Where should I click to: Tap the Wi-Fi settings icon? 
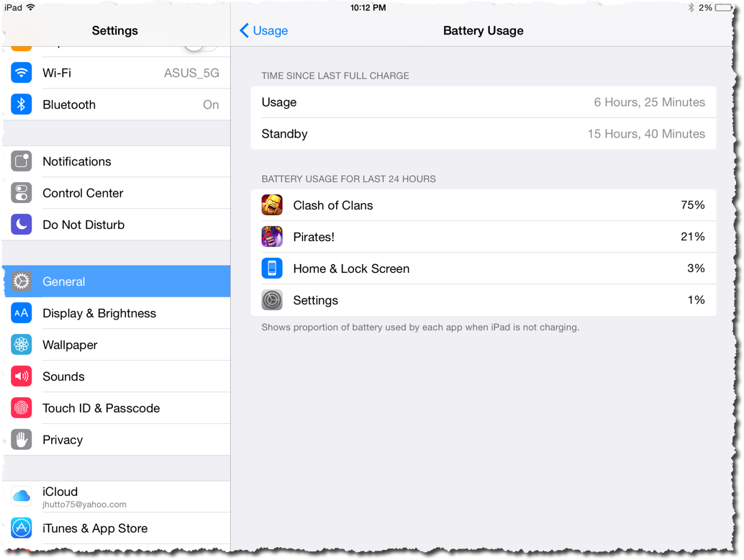(22, 73)
